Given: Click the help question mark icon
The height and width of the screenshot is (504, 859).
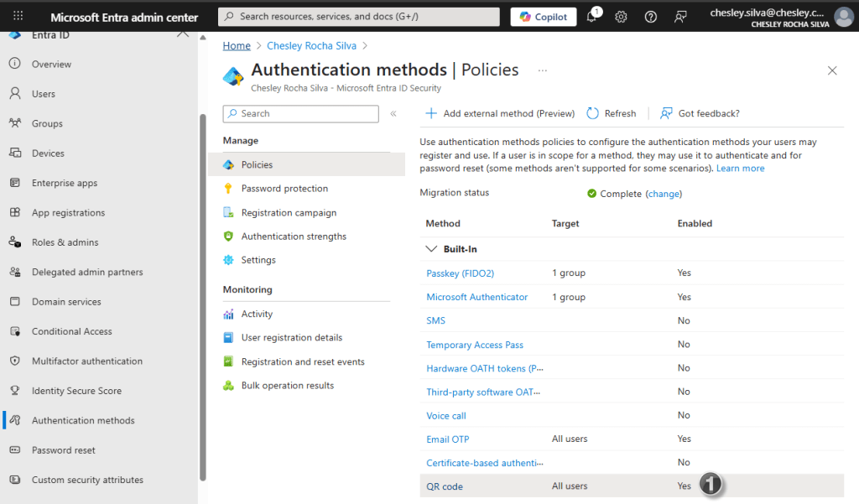Looking at the screenshot, I should pyautogui.click(x=650, y=17).
